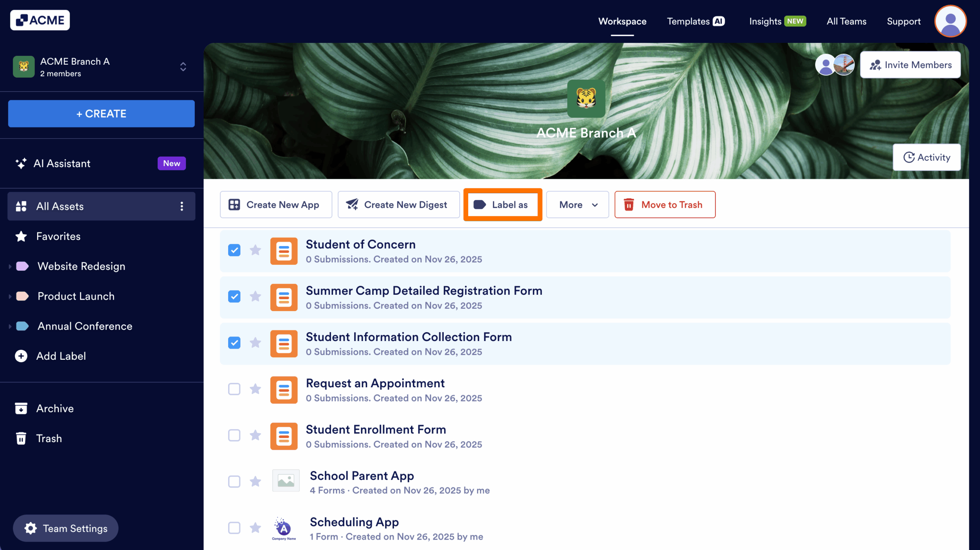
Task: Check the School Parent App checkbox
Action: click(x=234, y=481)
